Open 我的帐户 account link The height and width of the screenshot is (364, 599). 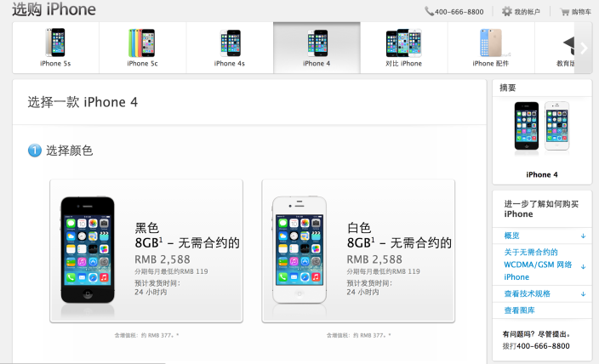pos(528,12)
